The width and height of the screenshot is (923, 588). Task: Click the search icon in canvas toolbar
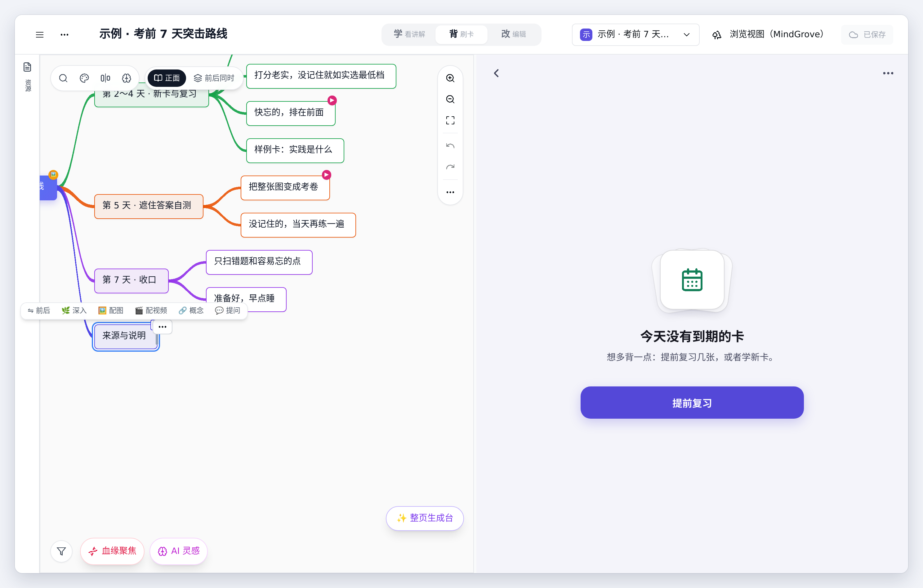coord(63,78)
